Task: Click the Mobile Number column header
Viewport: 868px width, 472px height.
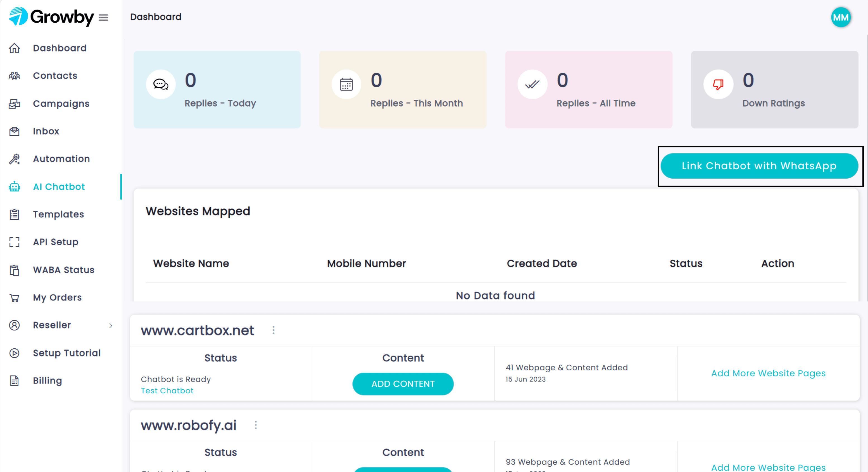Action: point(367,263)
